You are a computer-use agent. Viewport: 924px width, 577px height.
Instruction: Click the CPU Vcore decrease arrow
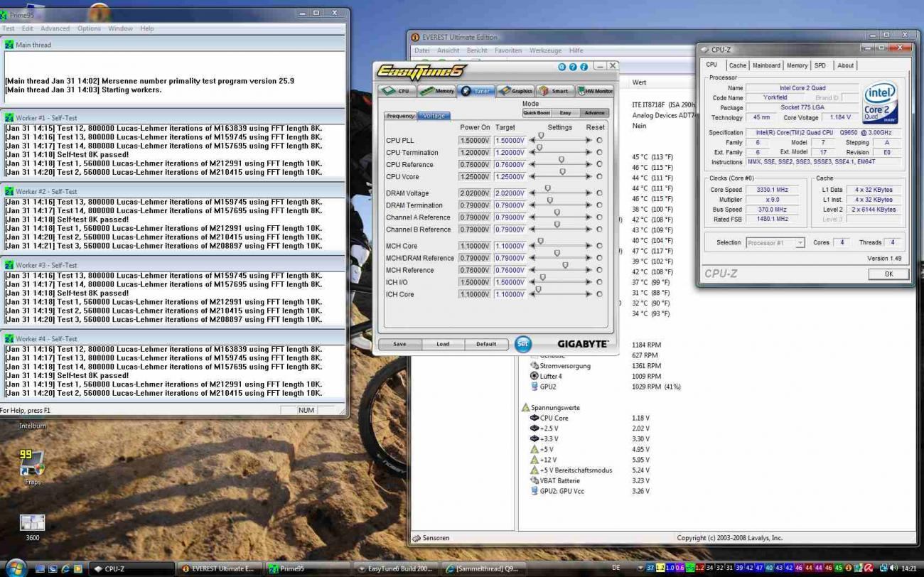click(532, 177)
